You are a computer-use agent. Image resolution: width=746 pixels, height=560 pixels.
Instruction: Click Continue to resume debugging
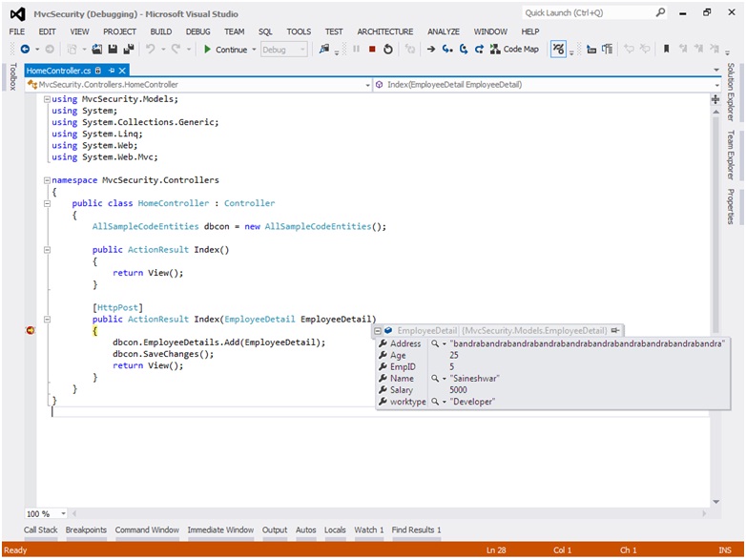click(225, 50)
